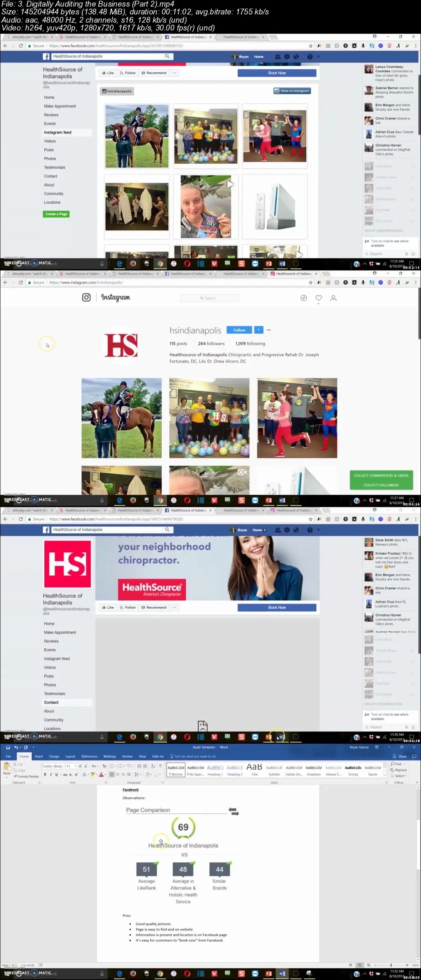
Task: Click the ellipsis options beside hsindianapolis Follow
Action: tap(268, 330)
